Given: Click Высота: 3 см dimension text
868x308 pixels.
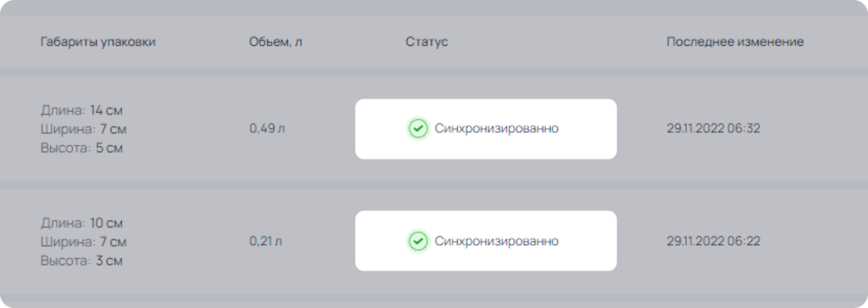Looking at the screenshot, I should [x=81, y=261].
